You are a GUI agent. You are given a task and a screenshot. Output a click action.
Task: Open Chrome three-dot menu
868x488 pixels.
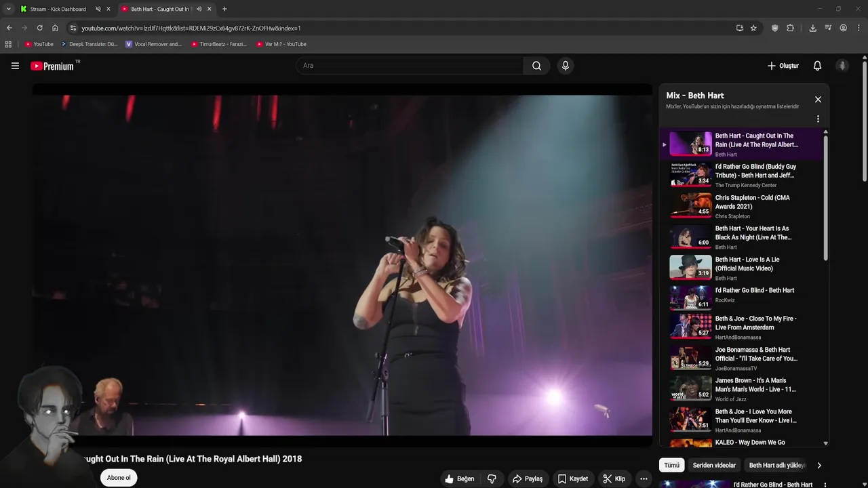(x=859, y=28)
